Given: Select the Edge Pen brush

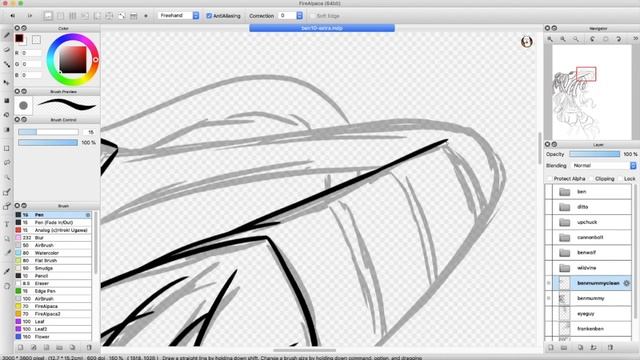Looking at the screenshot, I should pyautogui.click(x=53, y=291).
